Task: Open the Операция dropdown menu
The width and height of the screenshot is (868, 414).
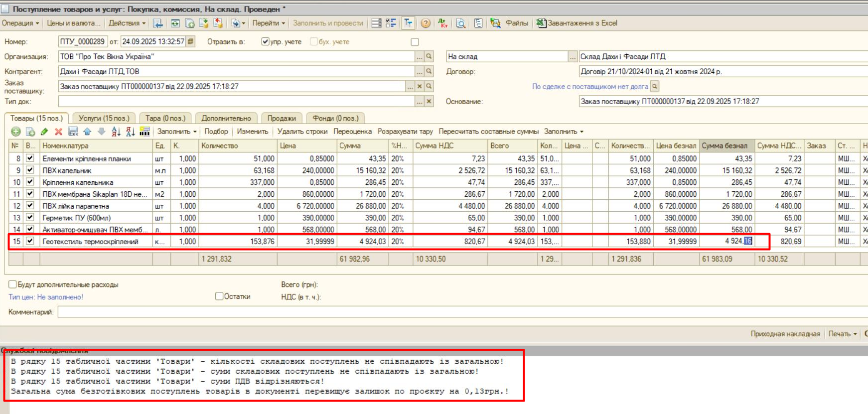Action: (x=20, y=23)
